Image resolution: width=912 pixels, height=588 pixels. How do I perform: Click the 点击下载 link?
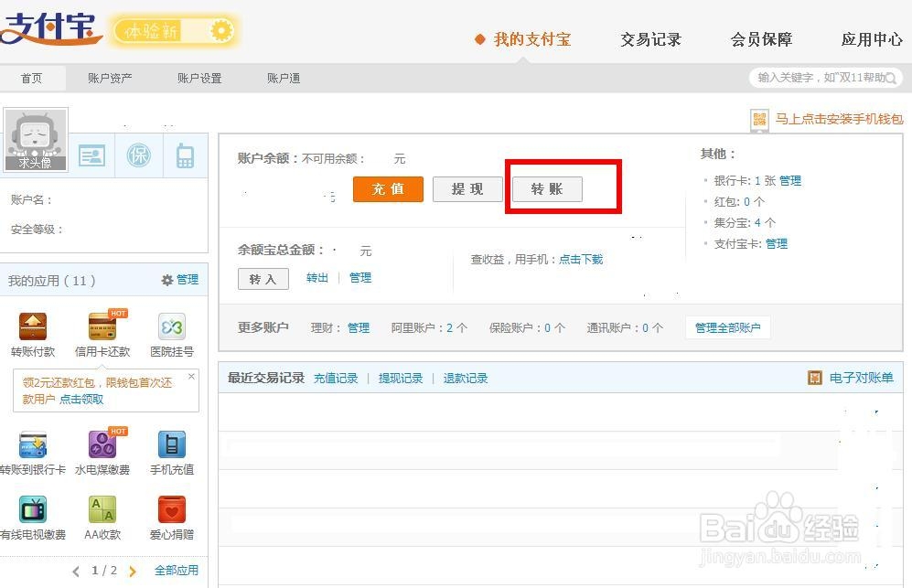pos(581,260)
